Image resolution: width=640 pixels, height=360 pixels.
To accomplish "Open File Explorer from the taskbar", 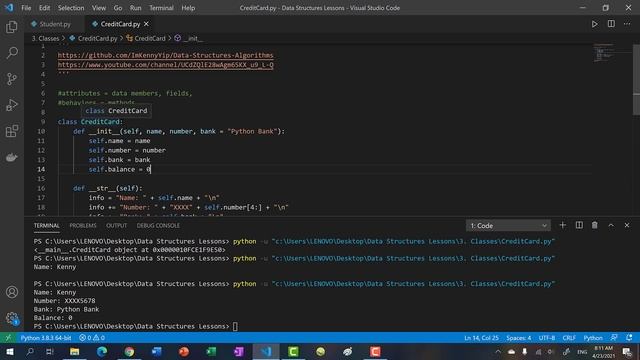I will tap(75, 351).
